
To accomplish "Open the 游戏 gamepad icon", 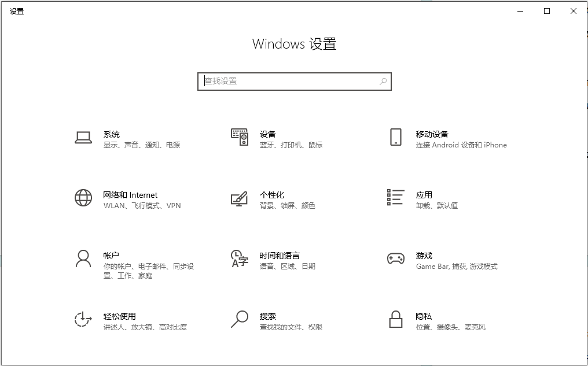I will pos(396,258).
